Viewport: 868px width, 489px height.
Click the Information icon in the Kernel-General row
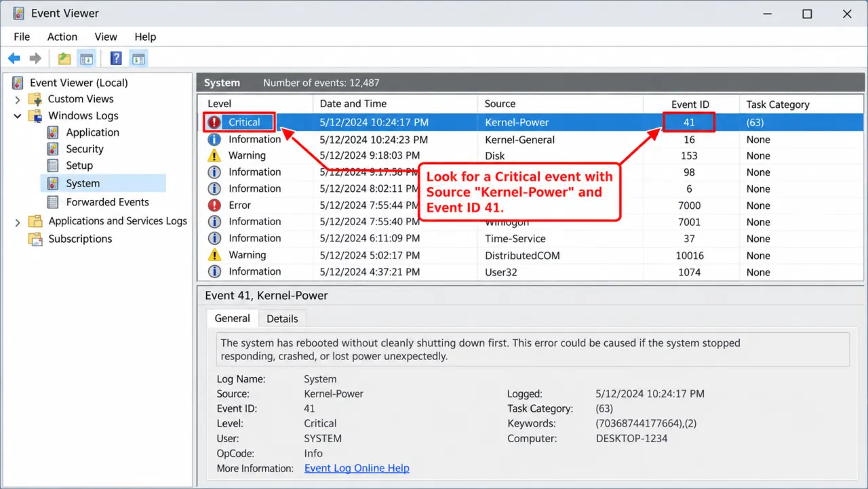click(214, 140)
